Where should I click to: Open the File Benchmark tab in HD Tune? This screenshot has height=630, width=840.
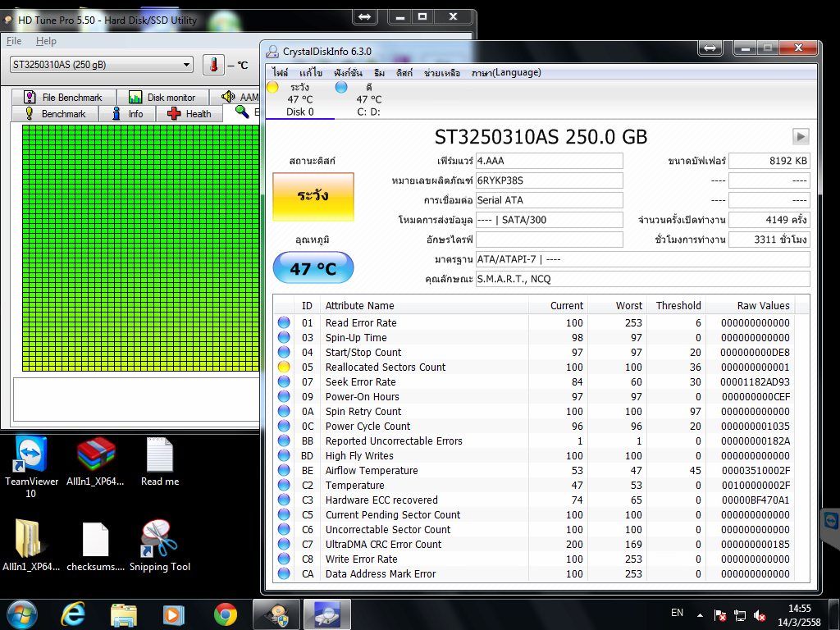click(64, 97)
